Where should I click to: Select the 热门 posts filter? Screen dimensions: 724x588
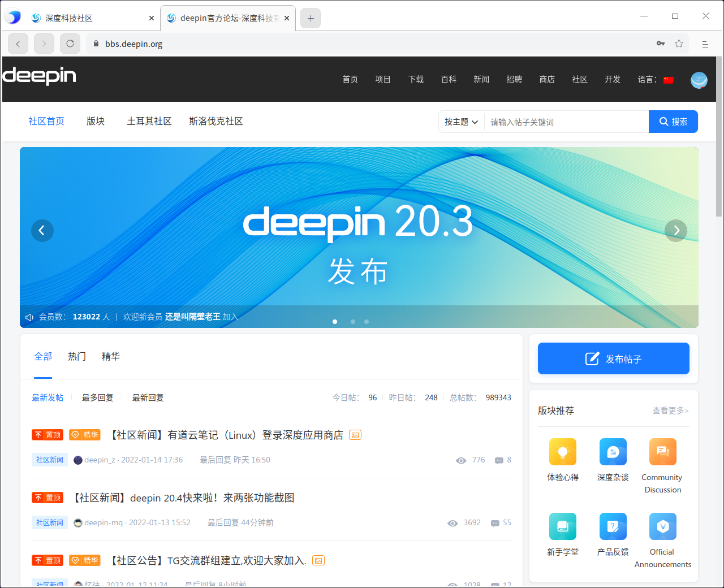[77, 356]
